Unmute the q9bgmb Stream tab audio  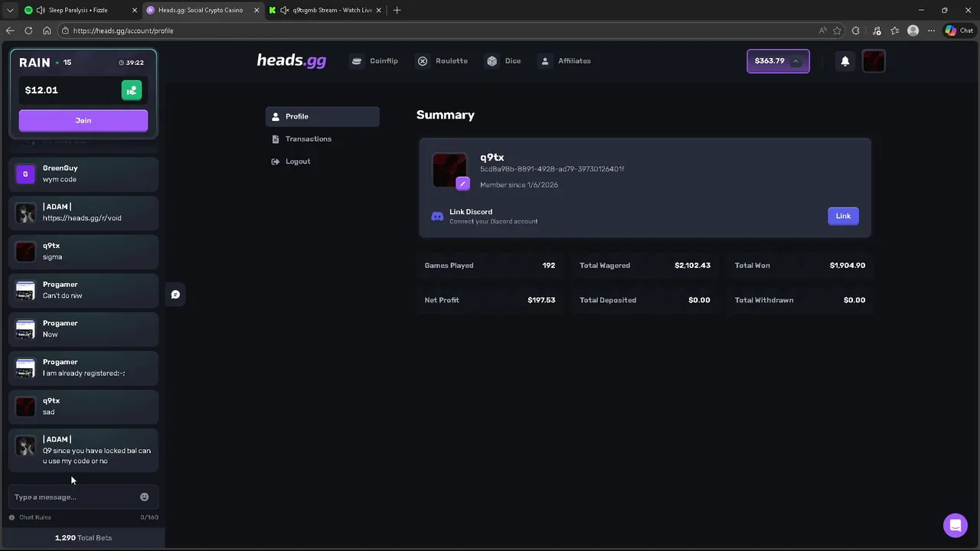pos(285,10)
